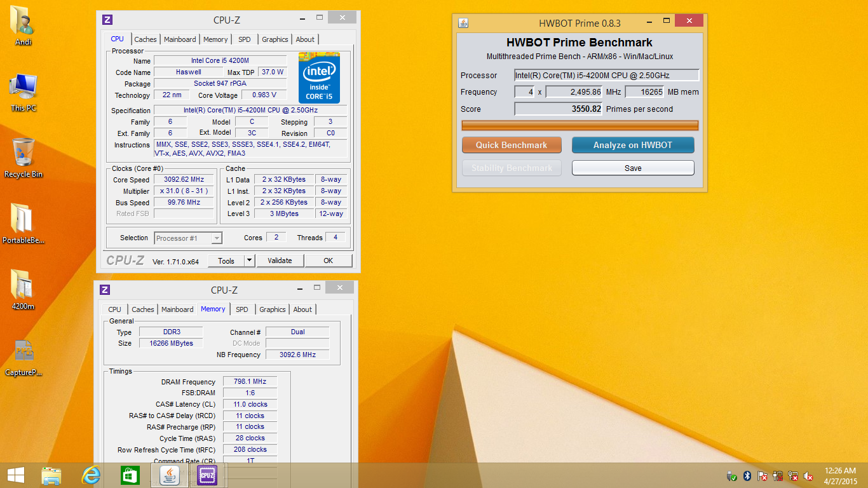Click the muted volume speaker tray icon
868x488 pixels.
[808, 476]
